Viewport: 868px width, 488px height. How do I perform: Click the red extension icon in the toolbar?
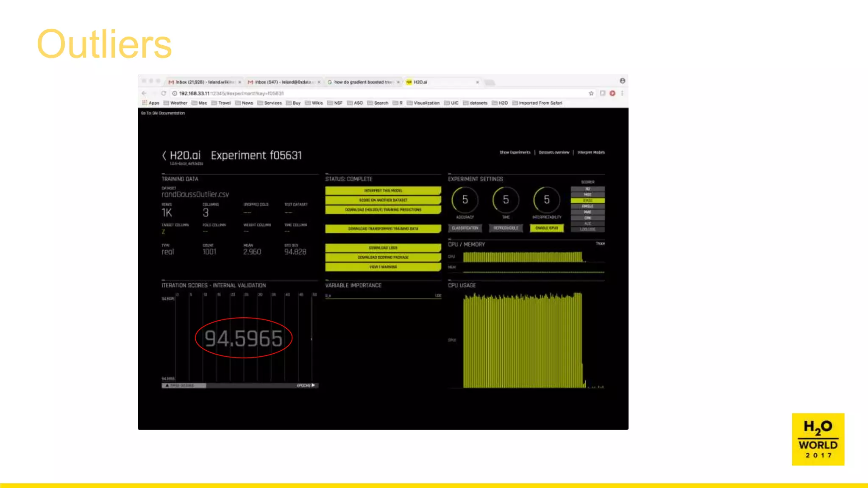point(612,93)
